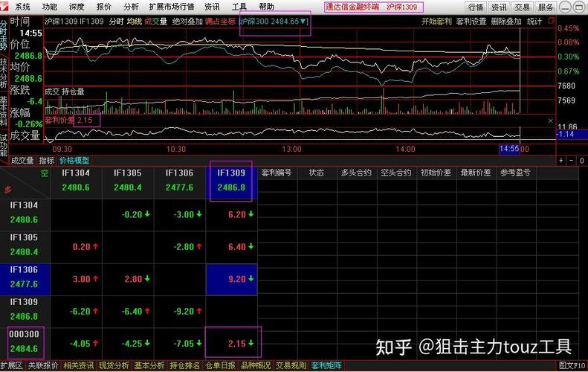Close the 套利价差 sub-chart with the x icon
The image size is (588, 372).
(x=551, y=121)
